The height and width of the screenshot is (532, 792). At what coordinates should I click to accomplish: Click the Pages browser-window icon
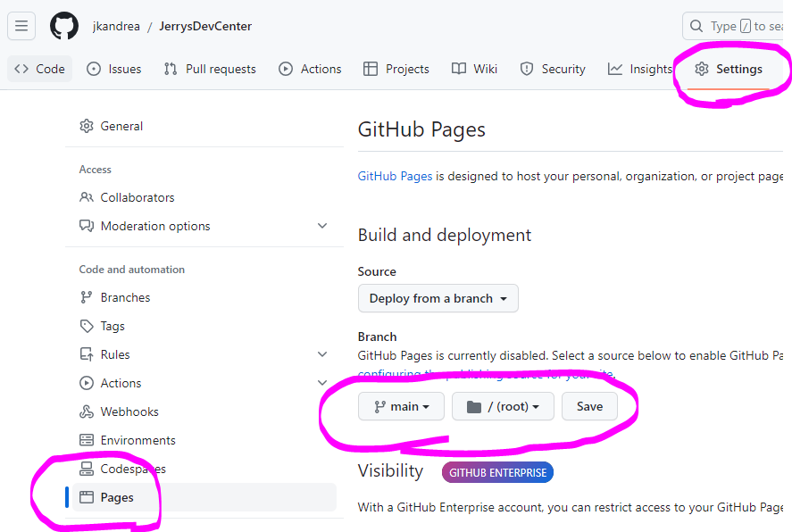[87, 497]
